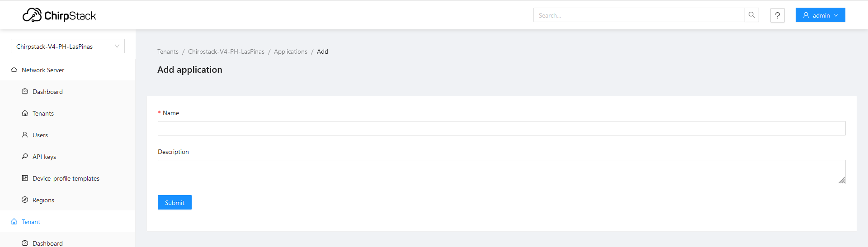Viewport: 868px width, 247px height.
Task: Click the Network Server cloud icon
Action: point(14,70)
